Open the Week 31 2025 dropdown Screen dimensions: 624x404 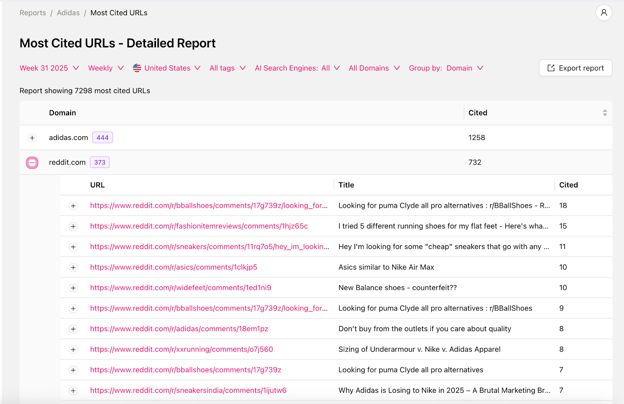[x=49, y=68]
